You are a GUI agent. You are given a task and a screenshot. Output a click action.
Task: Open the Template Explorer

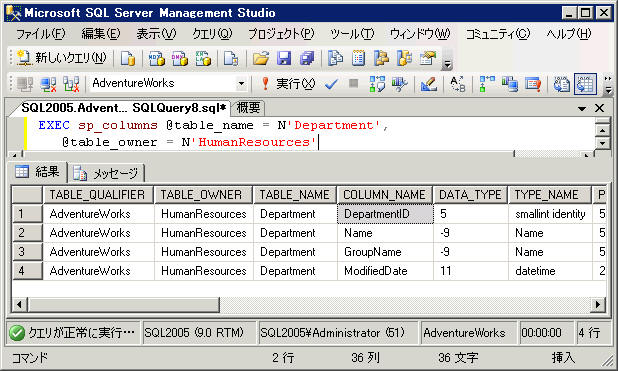point(404,58)
